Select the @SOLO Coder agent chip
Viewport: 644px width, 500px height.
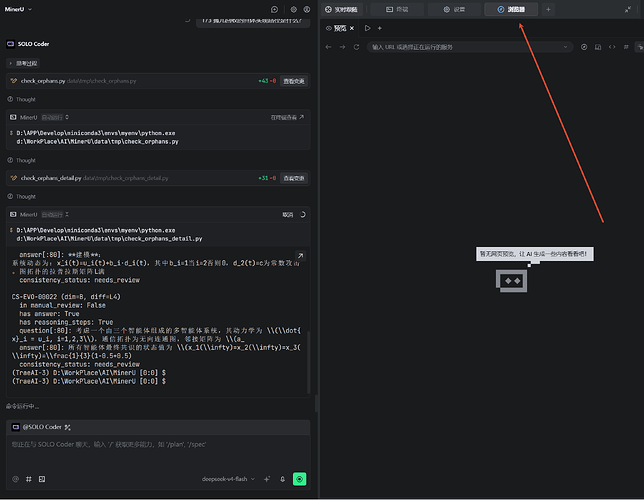click(x=37, y=427)
